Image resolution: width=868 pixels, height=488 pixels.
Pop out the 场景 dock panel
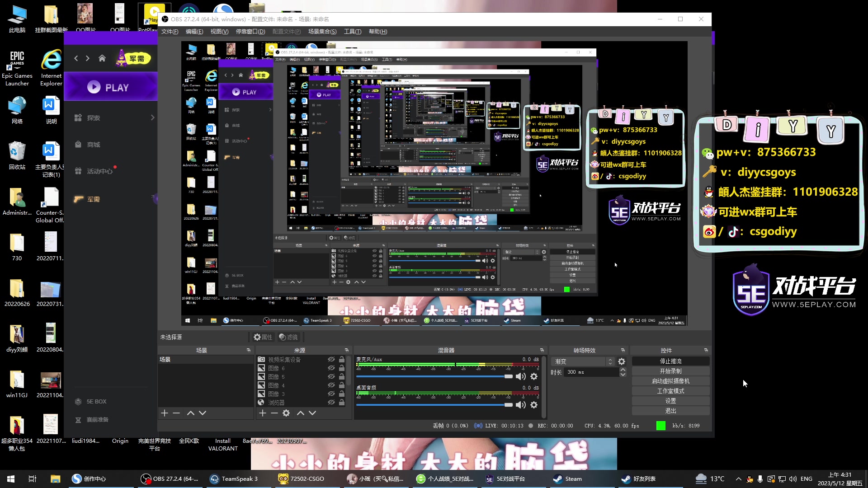click(x=249, y=350)
